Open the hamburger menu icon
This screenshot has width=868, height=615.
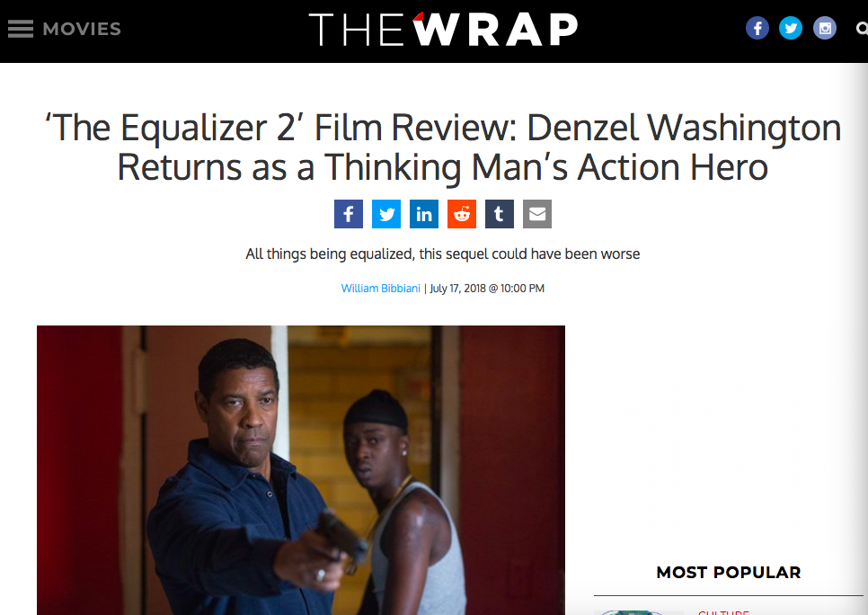21,29
